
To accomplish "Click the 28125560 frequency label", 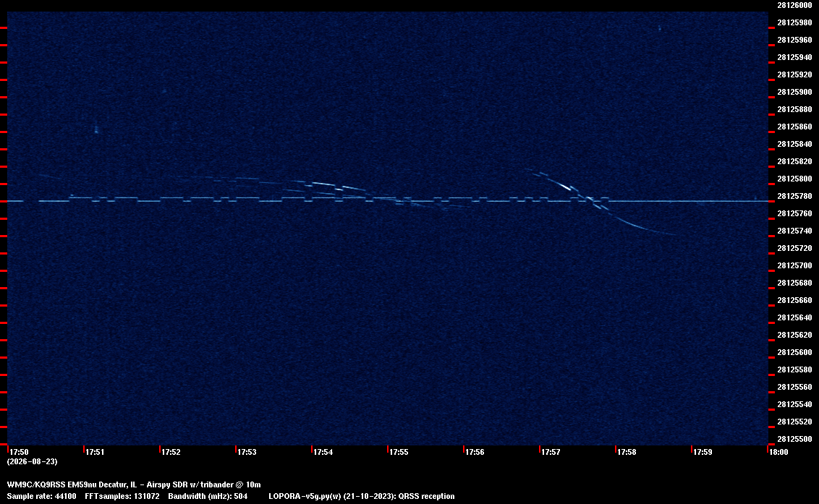I will 794,387.
